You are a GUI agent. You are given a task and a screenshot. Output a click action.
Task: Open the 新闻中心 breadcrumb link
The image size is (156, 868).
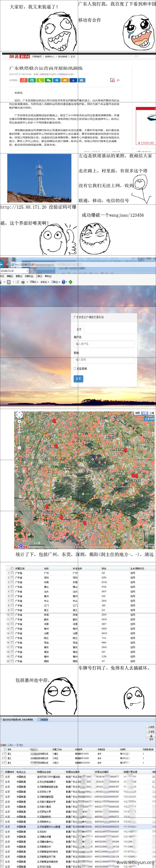tap(50, 57)
